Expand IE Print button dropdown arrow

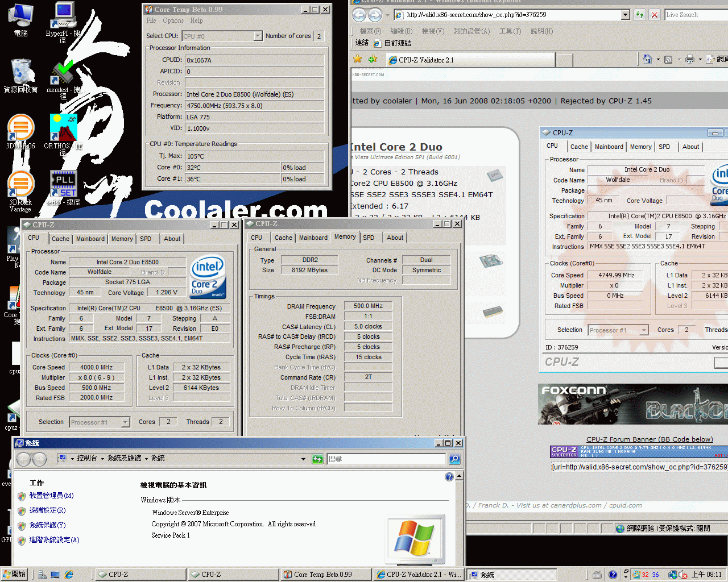coord(700,59)
